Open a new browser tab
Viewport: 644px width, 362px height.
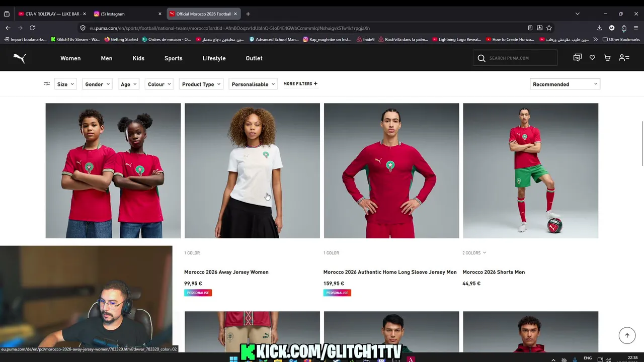(248, 14)
